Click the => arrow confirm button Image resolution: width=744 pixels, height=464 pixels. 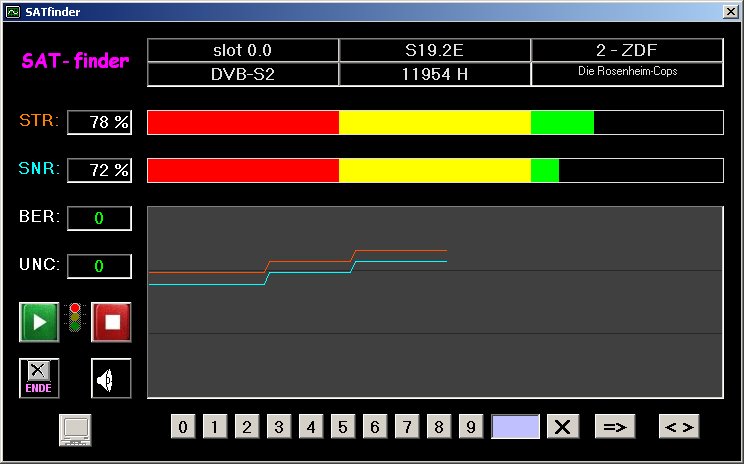(615, 427)
